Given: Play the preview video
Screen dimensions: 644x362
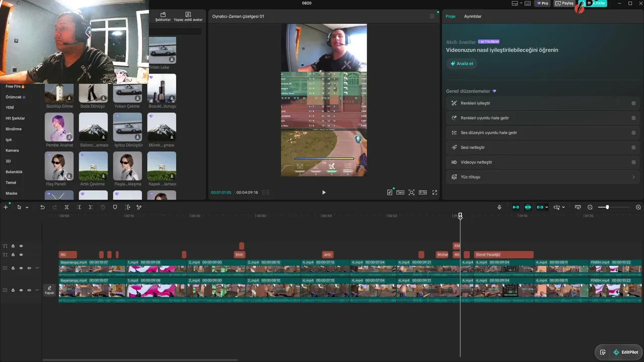Looking at the screenshot, I should [324, 193].
